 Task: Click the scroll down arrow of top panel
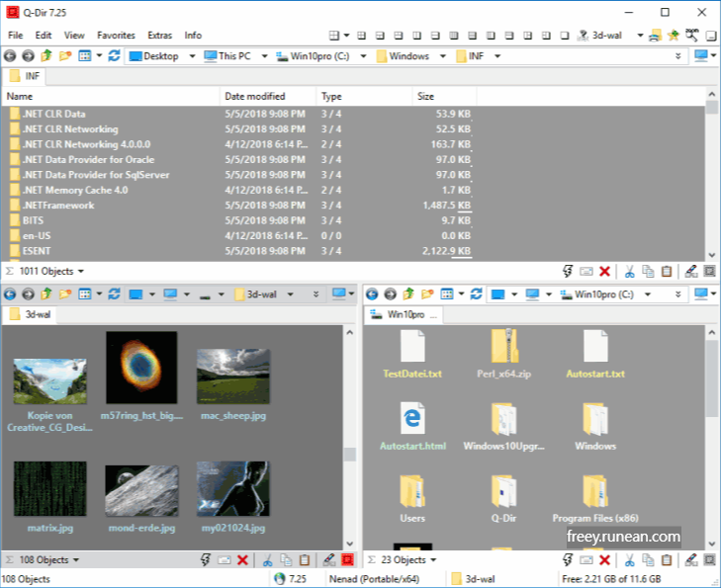click(712, 255)
